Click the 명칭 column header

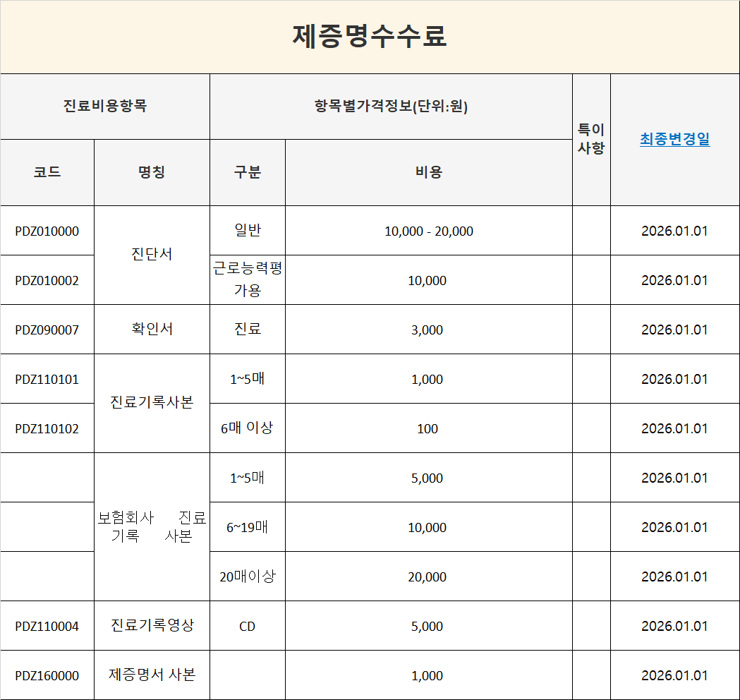pyautogui.click(x=152, y=172)
